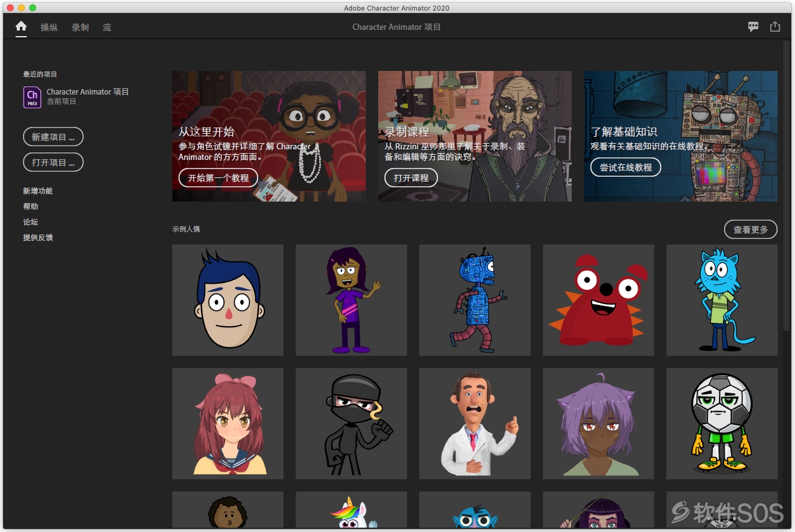The height and width of the screenshot is (532, 795).
Task: Select the rainbow unicorn puppet
Action: click(351, 510)
